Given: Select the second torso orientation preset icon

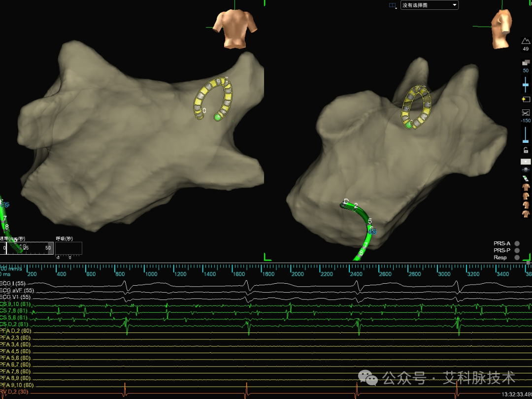Looking at the screenshot, I should (x=526, y=196).
